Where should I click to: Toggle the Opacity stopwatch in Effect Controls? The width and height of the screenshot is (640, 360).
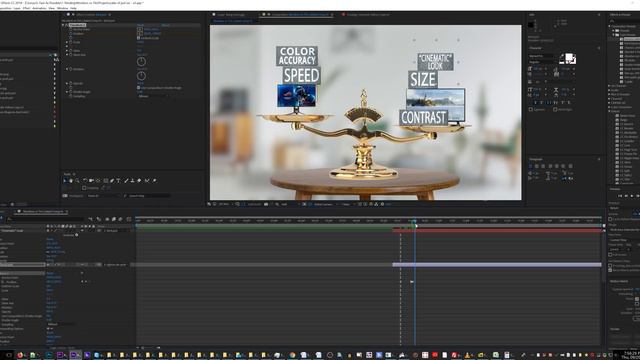coord(71,83)
